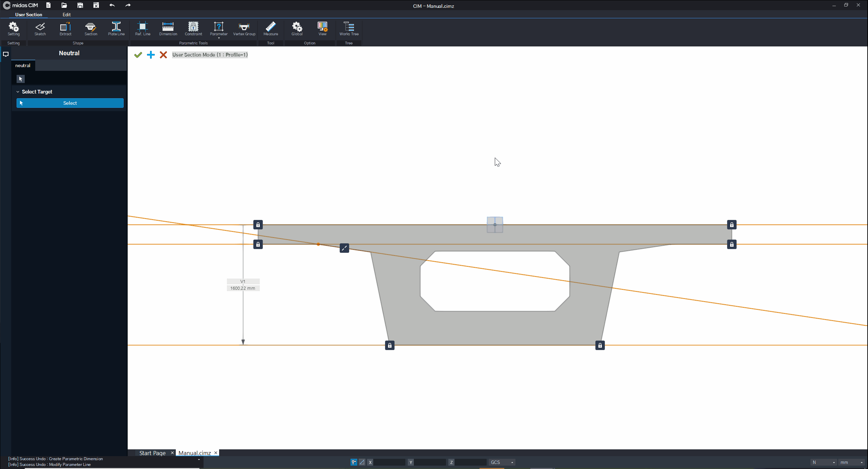Viewport: 868px width, 469px height.
Task: Click the Open file icon
Action: tap(64, 5)
